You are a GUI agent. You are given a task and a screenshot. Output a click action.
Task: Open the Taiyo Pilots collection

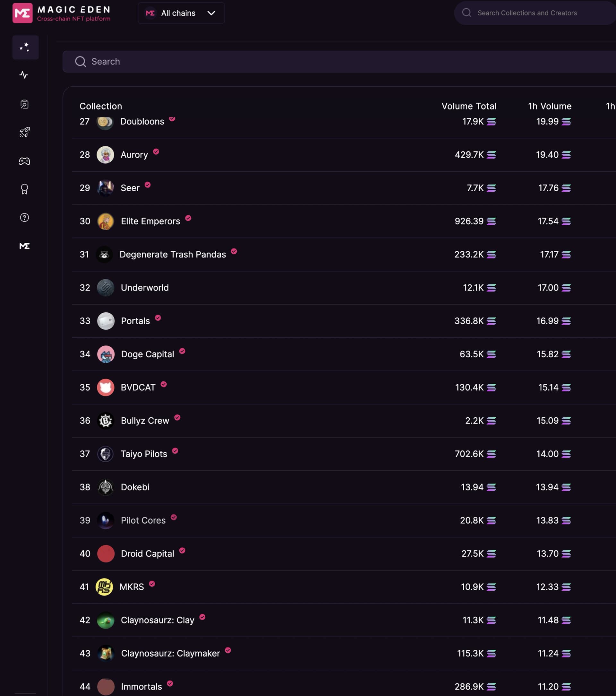[x=144, y=454]
